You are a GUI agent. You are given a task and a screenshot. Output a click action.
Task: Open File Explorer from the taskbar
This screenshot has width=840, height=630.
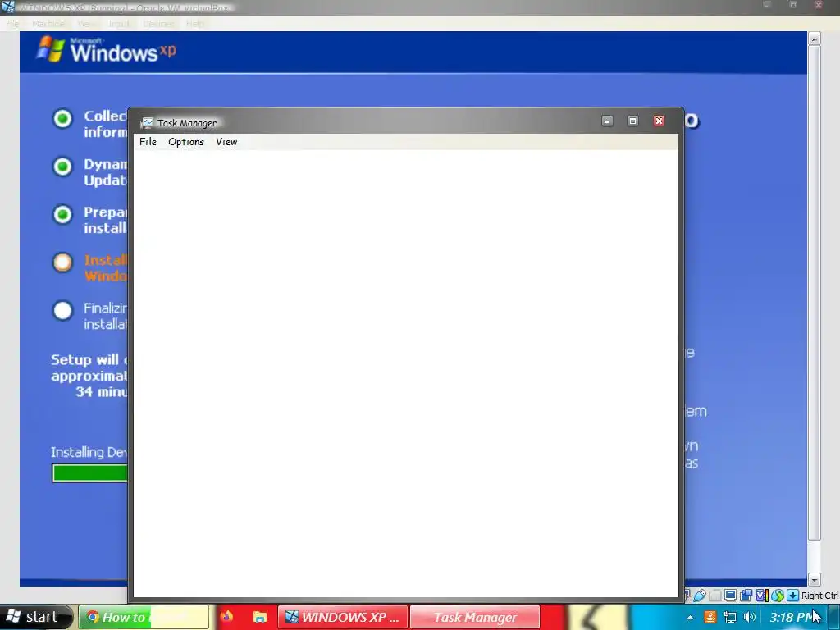click(x=260, y=617)
